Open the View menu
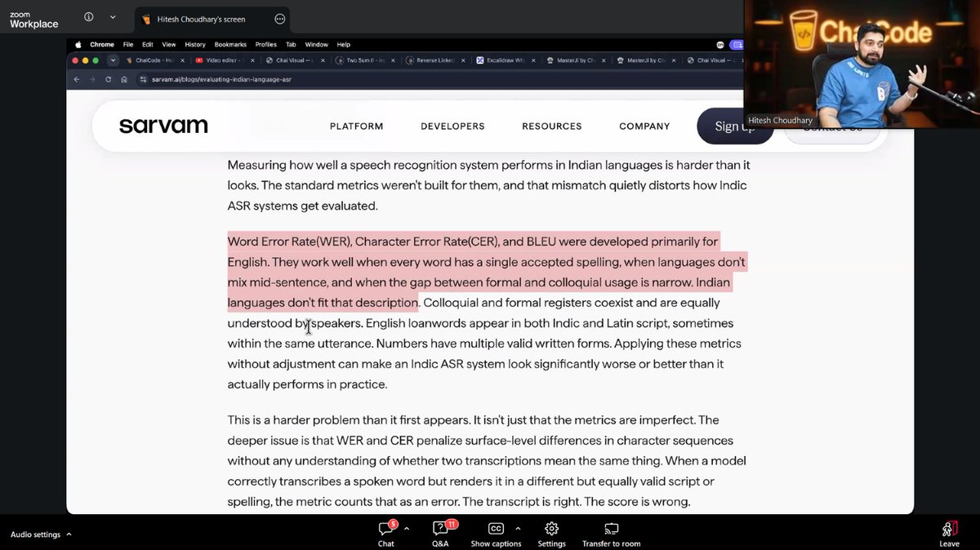This screenshot has height=550, width=980. (x=169, y=45)
